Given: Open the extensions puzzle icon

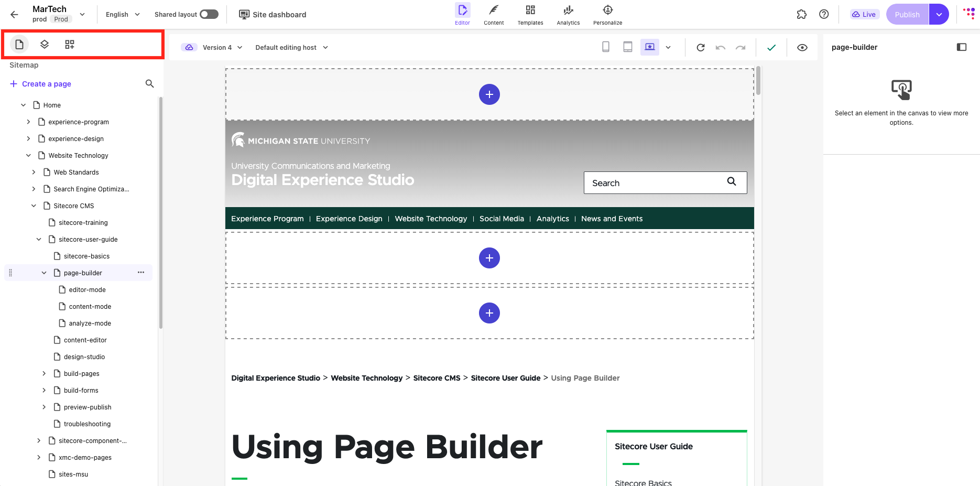Looking at the screenshot, I should [802, 15].
